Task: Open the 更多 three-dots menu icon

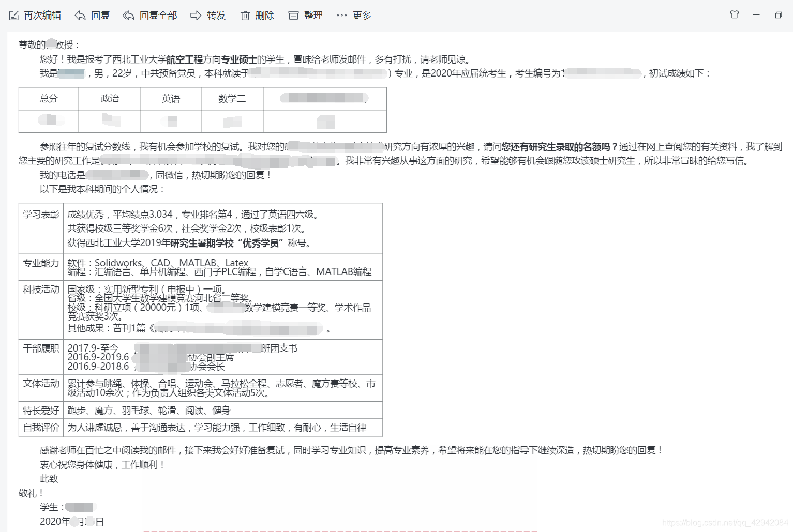Action: 341,16
